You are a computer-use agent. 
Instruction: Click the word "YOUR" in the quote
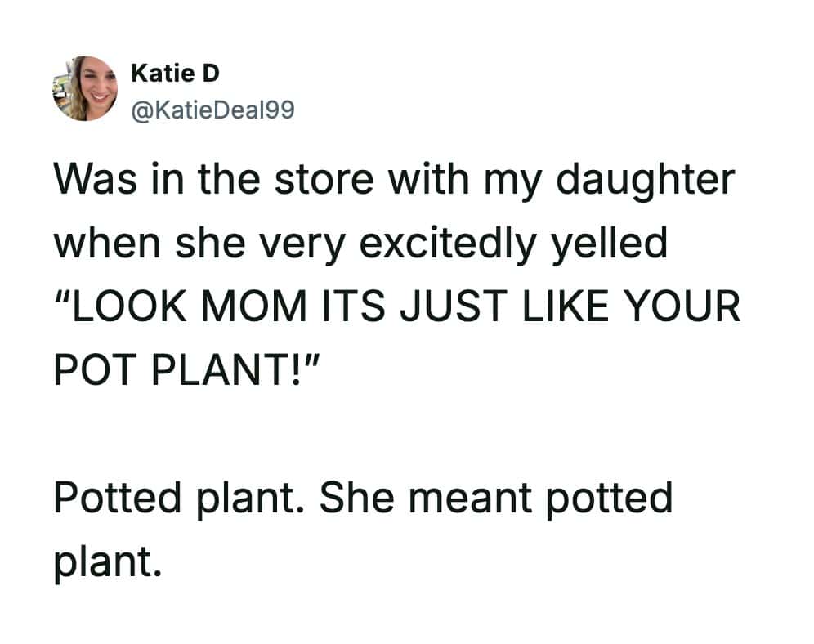(684, 308)
